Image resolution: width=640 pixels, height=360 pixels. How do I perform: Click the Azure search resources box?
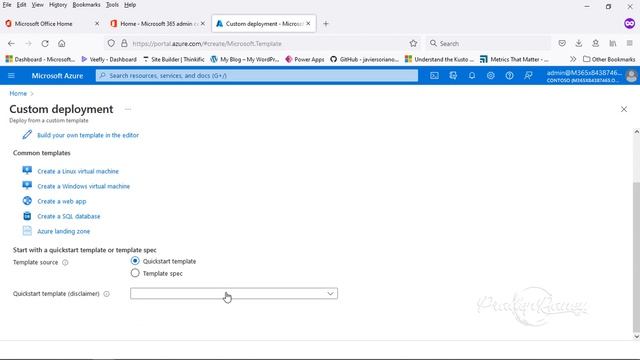point(257,76)
